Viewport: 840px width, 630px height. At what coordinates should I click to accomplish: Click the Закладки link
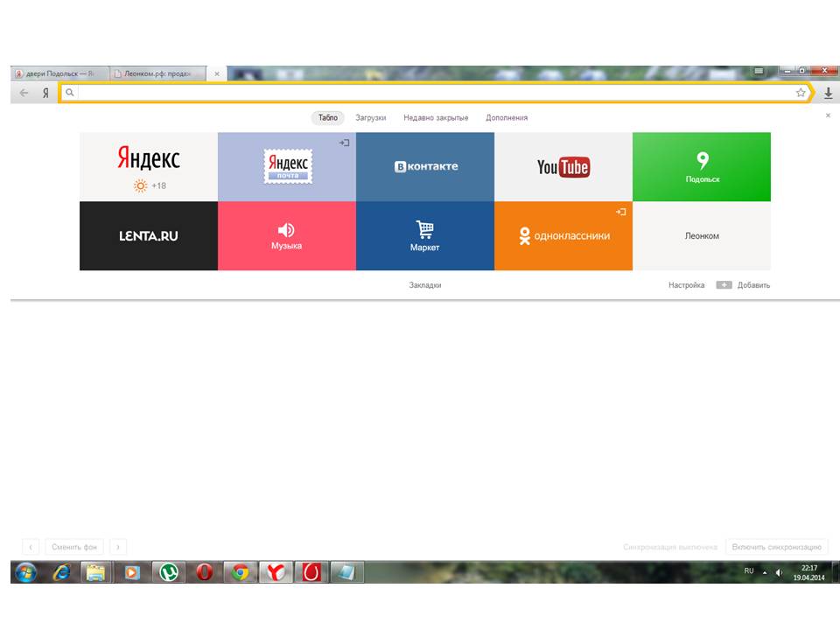click(425, 285)
